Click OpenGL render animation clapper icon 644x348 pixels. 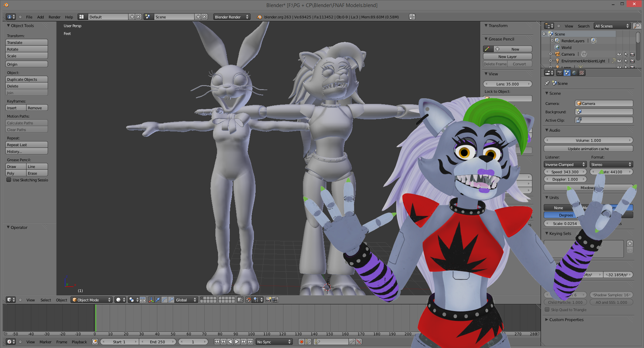click(275, 300)
